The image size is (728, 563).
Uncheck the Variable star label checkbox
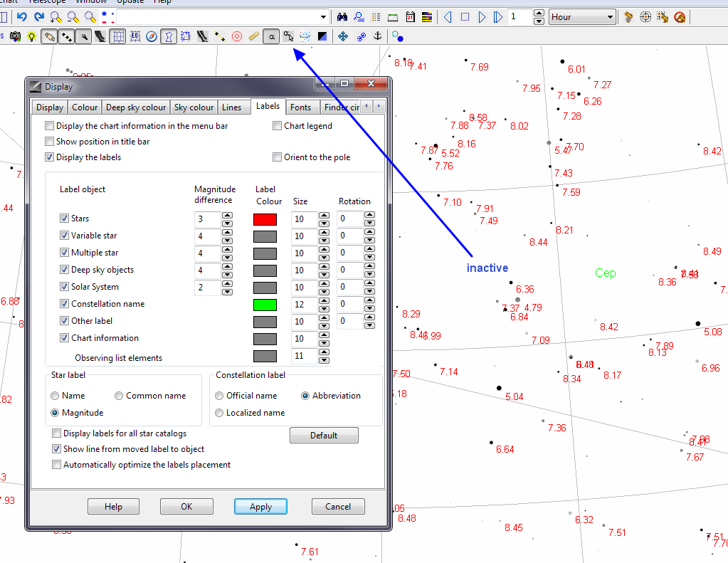(x=64, y=236)
